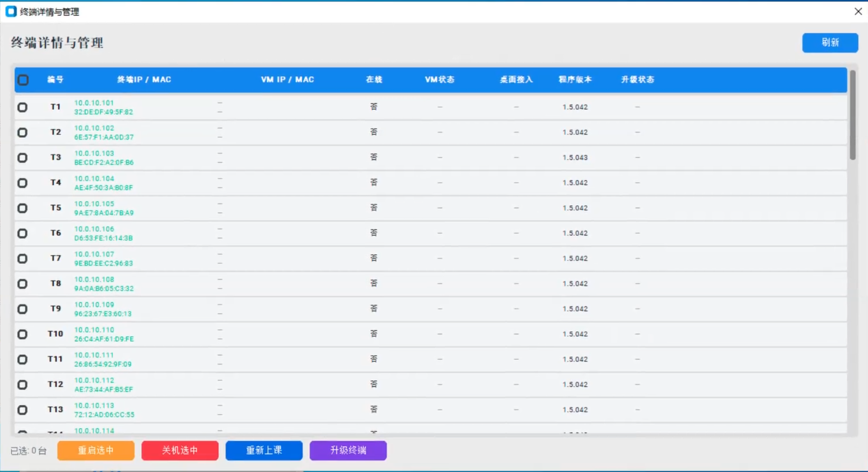Click IP address 10.0.10.113

(94, 406)
